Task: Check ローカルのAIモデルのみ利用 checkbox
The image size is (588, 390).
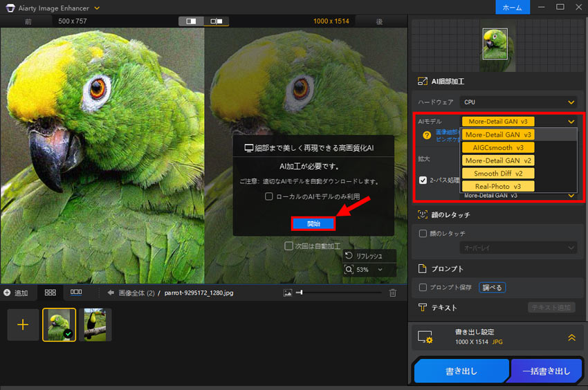Action: (x=269, y=196)
